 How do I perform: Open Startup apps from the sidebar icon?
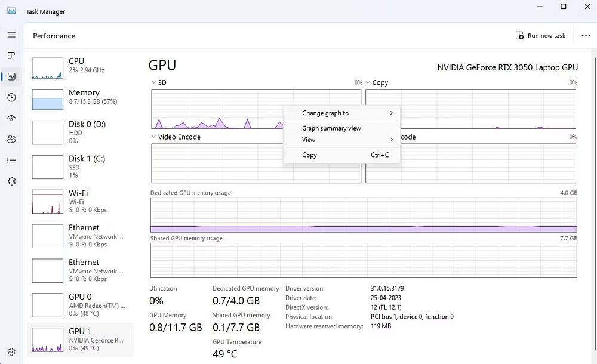click(x=11, y=118)
